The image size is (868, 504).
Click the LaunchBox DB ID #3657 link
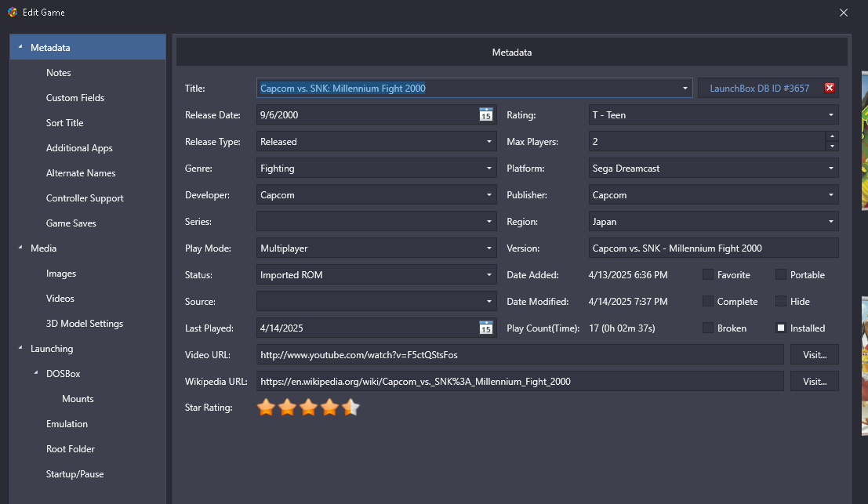point(760,88)
